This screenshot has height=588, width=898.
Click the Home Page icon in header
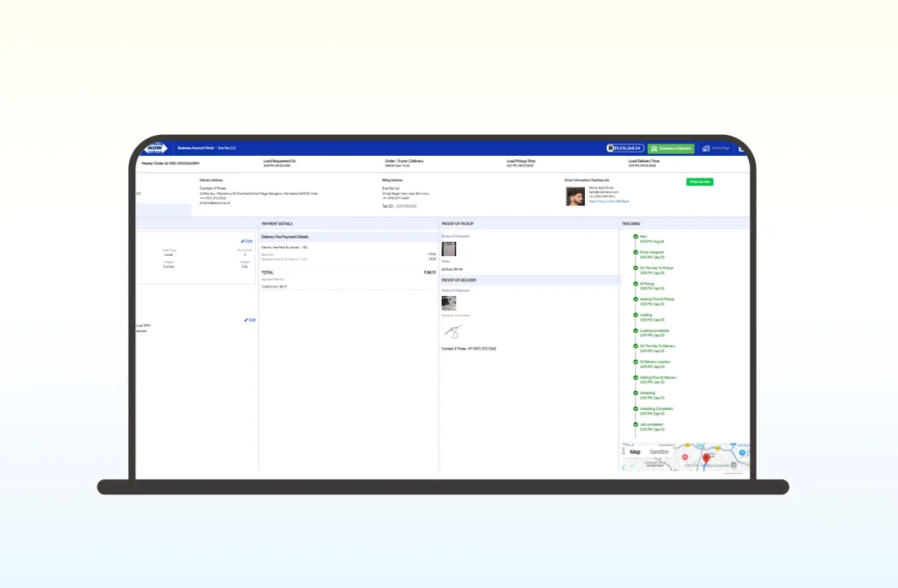point(706,149)
